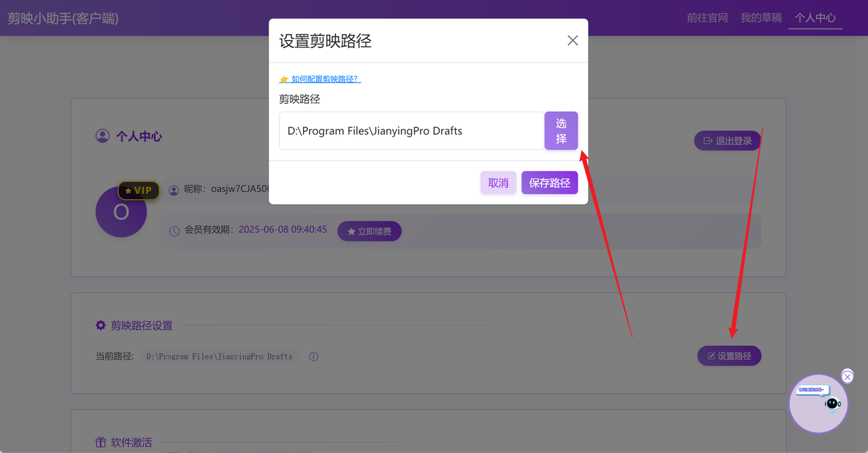Click the gear icon beside 剪映路径设置
This screenshot has height=453, width=868.
(x=101, y=326)
